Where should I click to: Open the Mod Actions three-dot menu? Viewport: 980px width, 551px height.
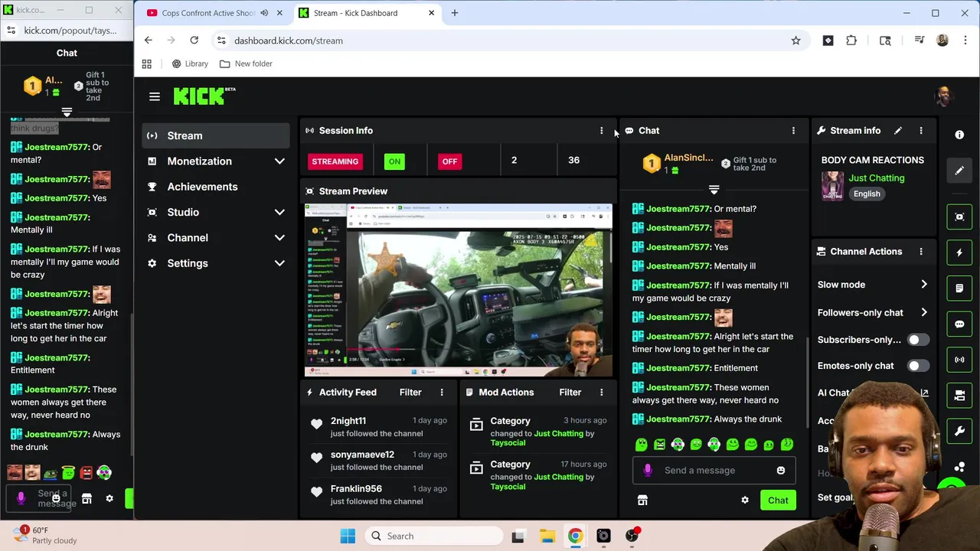(601, 392)
